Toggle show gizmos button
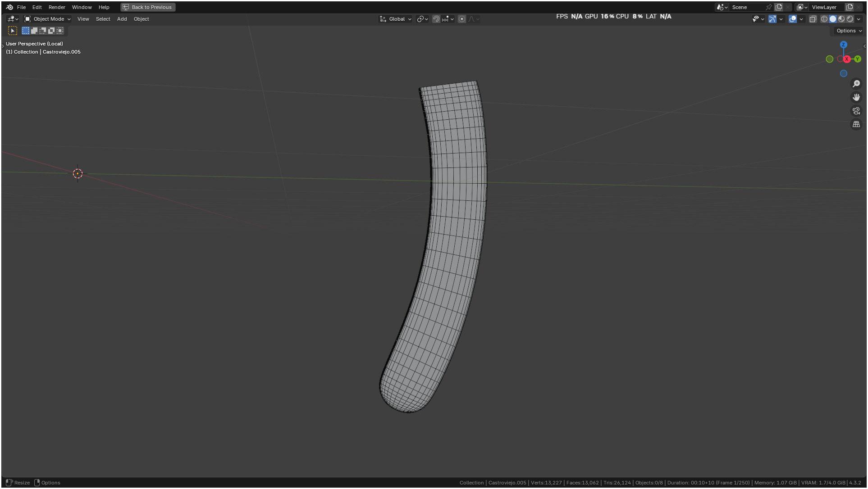Screen dimensions: 868x489 pos(772,19)
